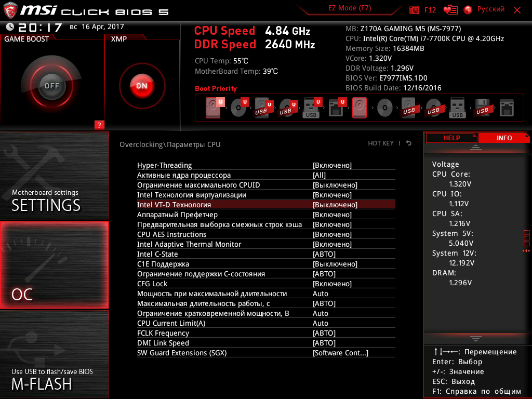Open the favorites heart icon

coord(450,10)
